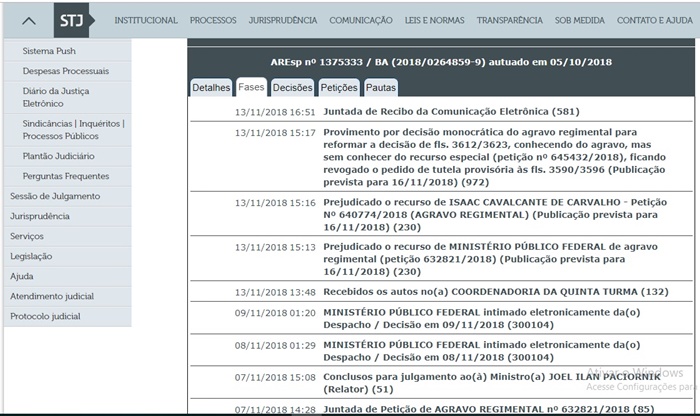Switch to the Pautas tab
The width and height of the screenshot is (700, 416).
(380, 88)
